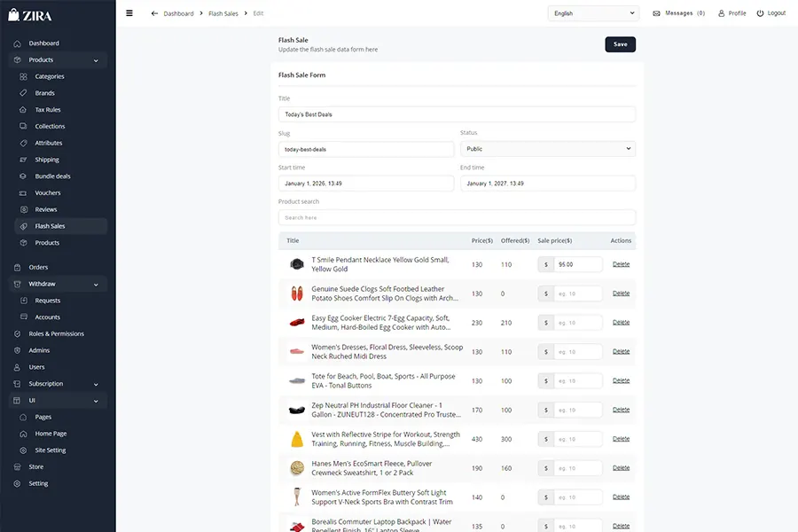Click the Vouchers ticket icon
This screenshot has width=798, height=532.
click(x=23, y=193)
